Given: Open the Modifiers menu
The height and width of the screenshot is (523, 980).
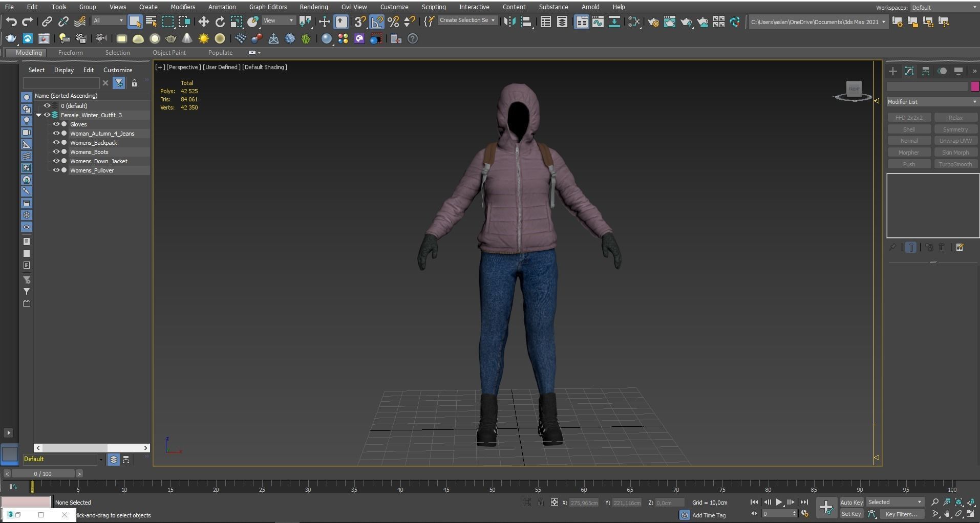Looking at the screenshot, I should tap(183, 7).
